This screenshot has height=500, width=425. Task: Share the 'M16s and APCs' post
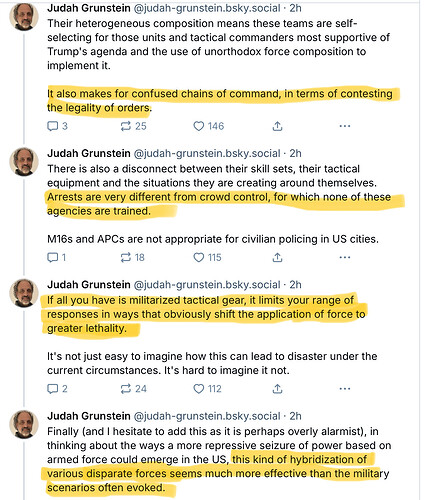(277, 257)
